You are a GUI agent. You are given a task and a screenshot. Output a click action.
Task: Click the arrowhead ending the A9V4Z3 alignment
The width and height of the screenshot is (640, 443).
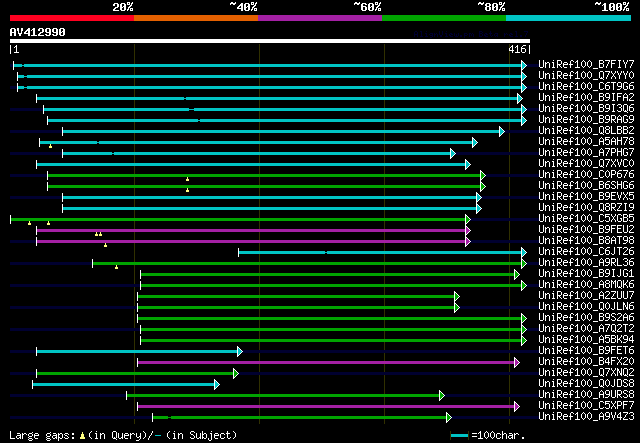449,417
